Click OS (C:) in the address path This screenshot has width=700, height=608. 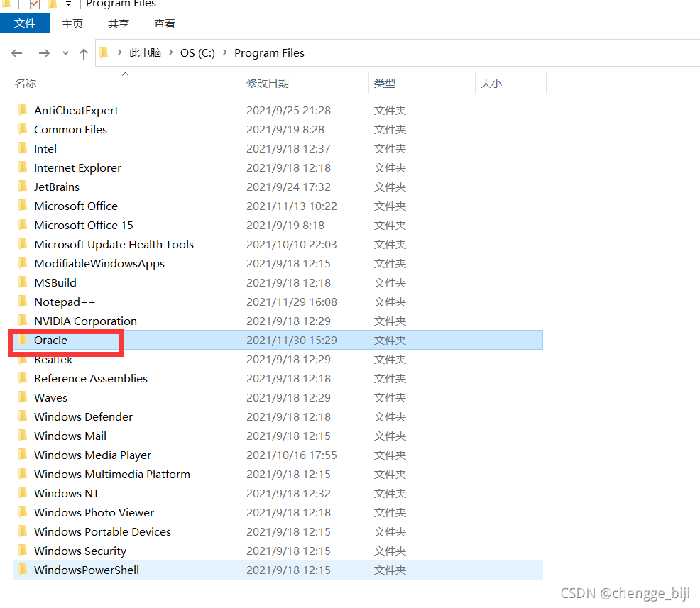197,53
